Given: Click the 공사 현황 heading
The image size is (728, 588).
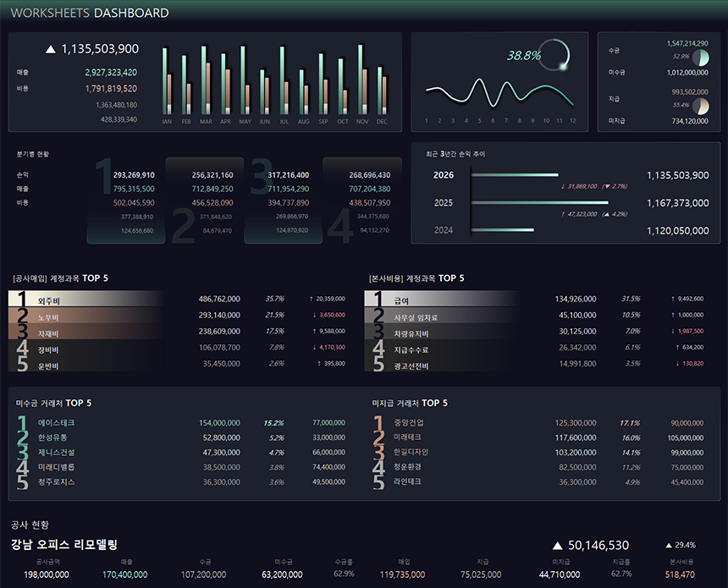Looking at the screenshot, I should [x=30, y=525].
